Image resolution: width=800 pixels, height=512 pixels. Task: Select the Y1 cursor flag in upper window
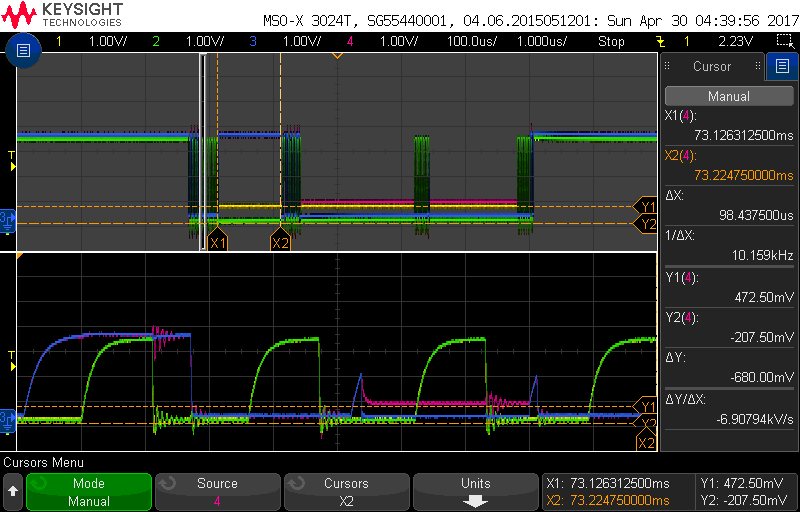click(645, 207)
